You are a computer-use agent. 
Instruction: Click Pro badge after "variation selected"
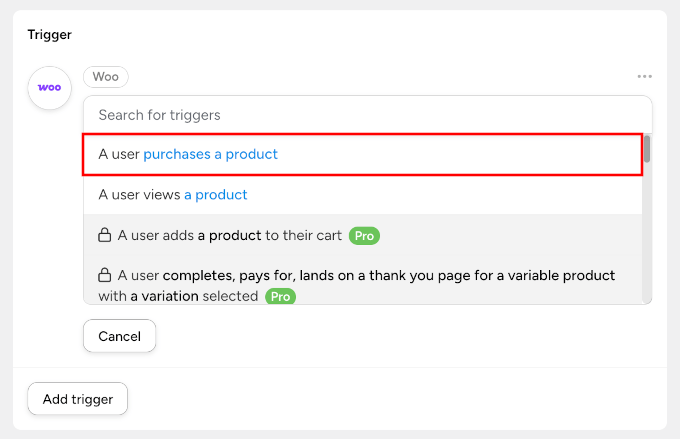pos(281,297)
